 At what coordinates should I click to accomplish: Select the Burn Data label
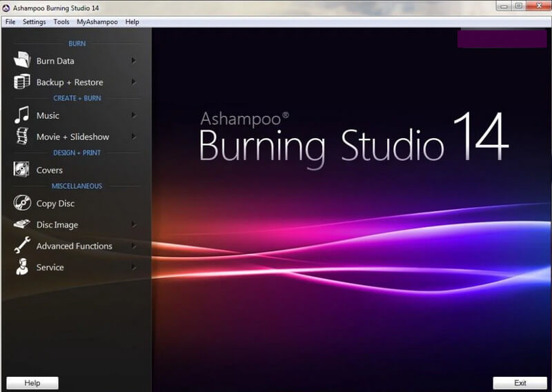pyautogui.click(x=55, y=61)
